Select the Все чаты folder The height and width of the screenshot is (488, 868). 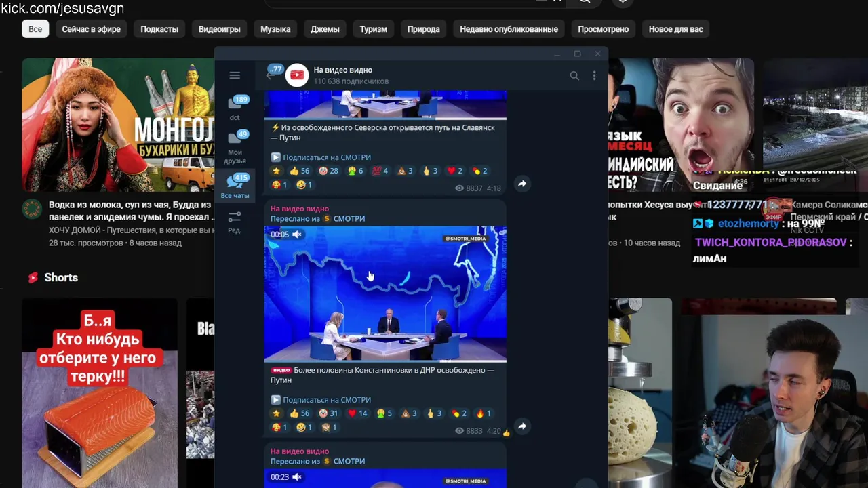coord(235,186)
